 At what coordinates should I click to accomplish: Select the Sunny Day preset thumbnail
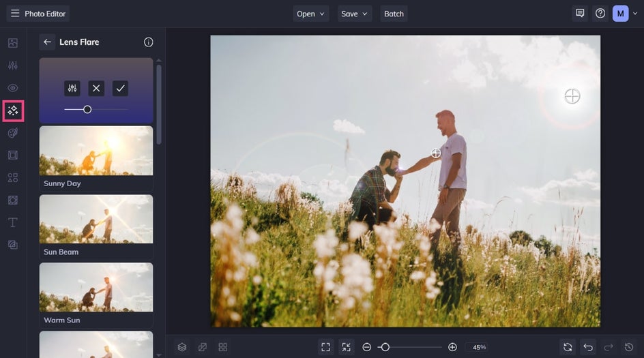[96, 151]
